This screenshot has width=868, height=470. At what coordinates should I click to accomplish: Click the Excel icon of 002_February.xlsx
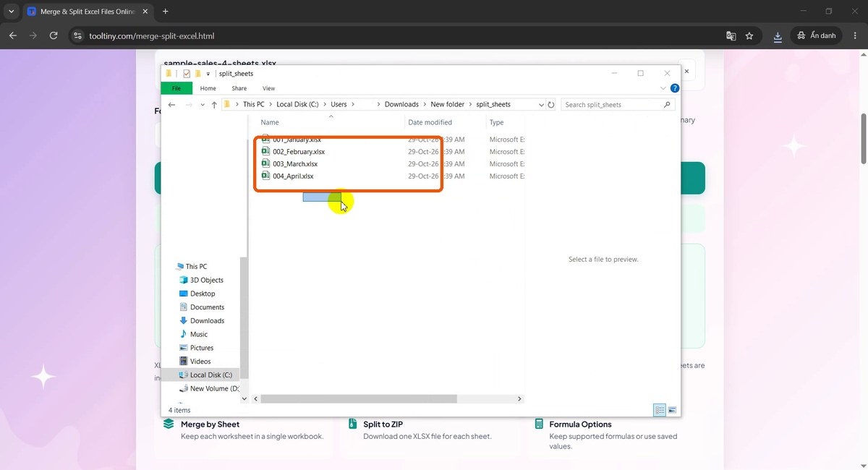[x=265, y=152]
